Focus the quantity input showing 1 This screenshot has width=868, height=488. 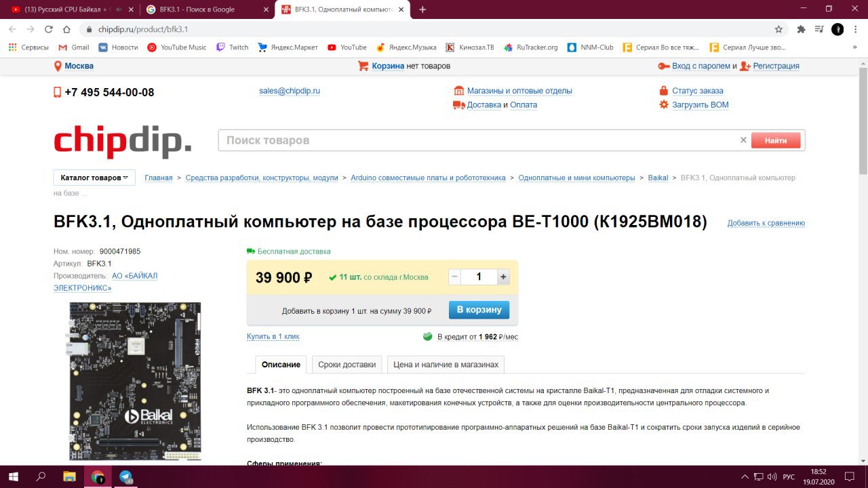click(479, 277)
